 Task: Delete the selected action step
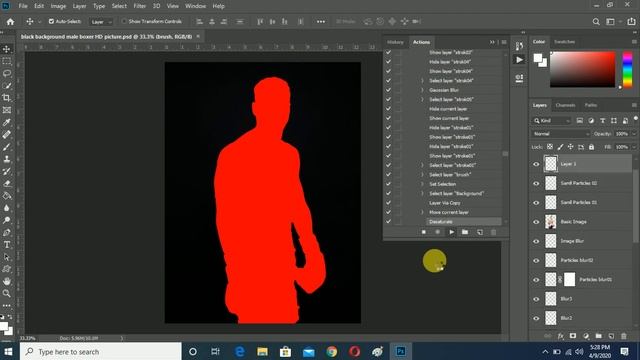[493, 232]
